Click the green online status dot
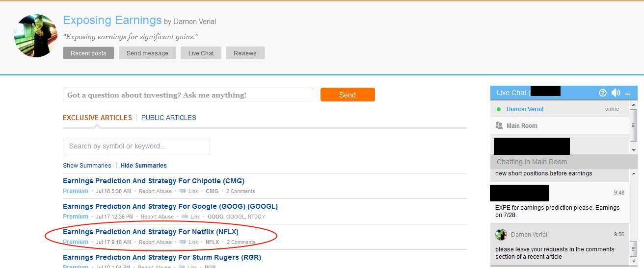Image resolution: width=644 pixels, height=268 pixels. click(499, 109)
